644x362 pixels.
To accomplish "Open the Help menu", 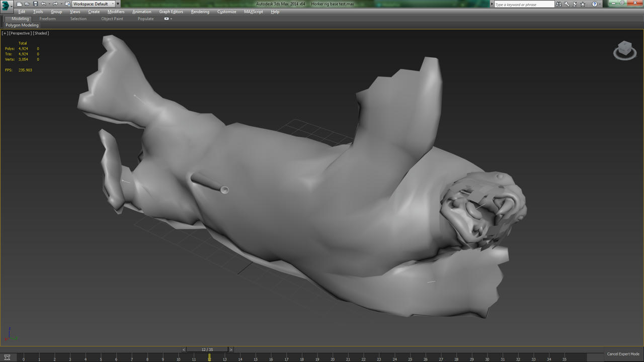I will point(275,12).
